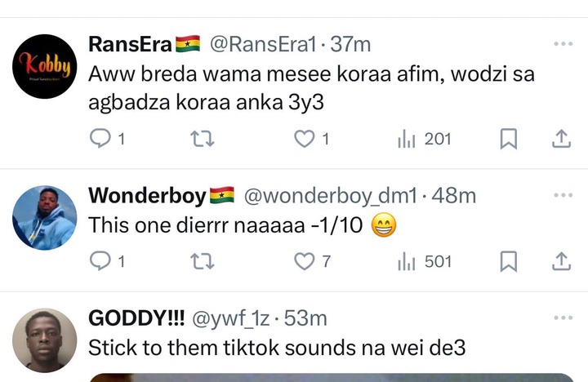
Task: Repost Wonderboy's tweet
Action: tap(203, 261)
